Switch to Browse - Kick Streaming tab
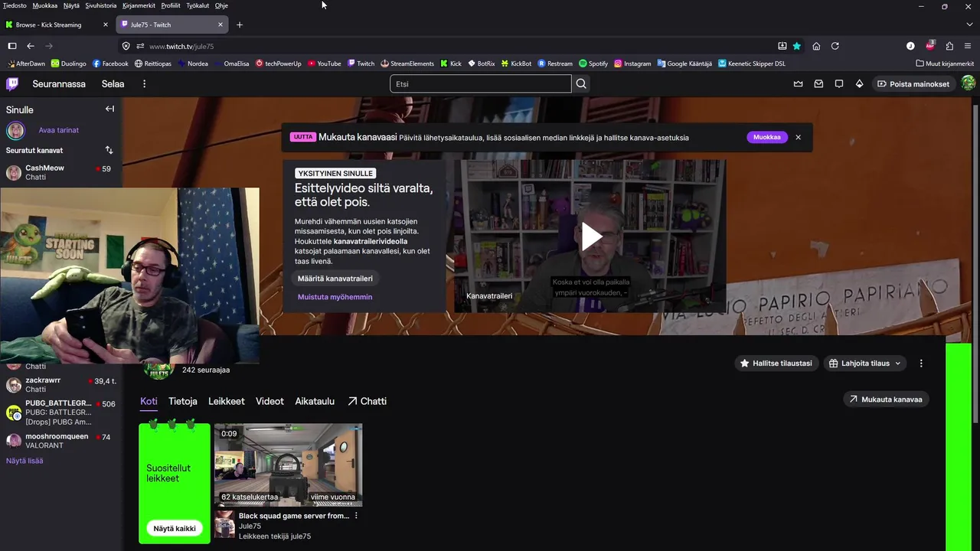This screenshot has height=551, width=980. point(57,24)
